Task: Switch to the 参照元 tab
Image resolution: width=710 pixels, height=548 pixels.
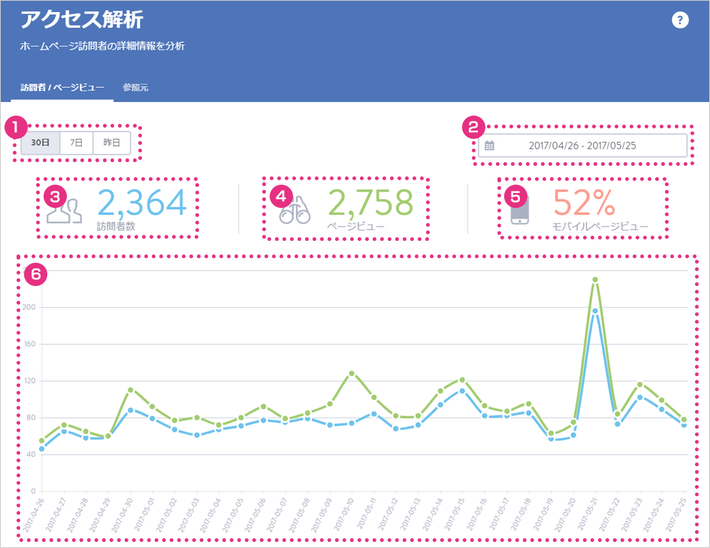Action: (x=135, y=87)
